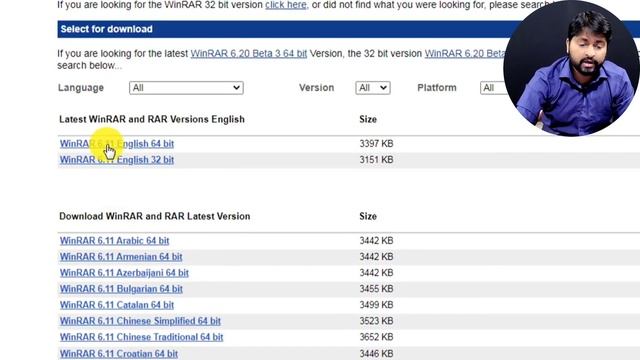Open the WinRAR 6.11 English 32 bit link
Viewport: 640px width, 360px height.
point(117,160)
